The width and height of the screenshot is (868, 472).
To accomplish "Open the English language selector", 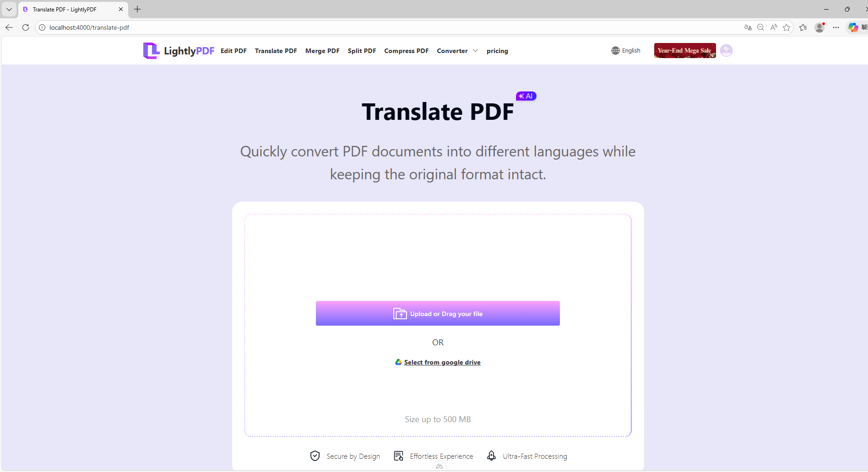I will coord(626,51).
